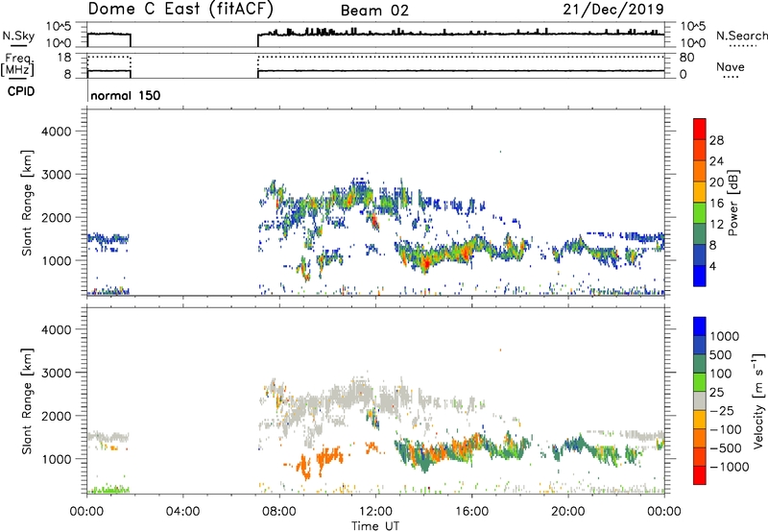Click the "Freq. [MHz]" axis label
The image size is (768, 532).
coord(17,65)
